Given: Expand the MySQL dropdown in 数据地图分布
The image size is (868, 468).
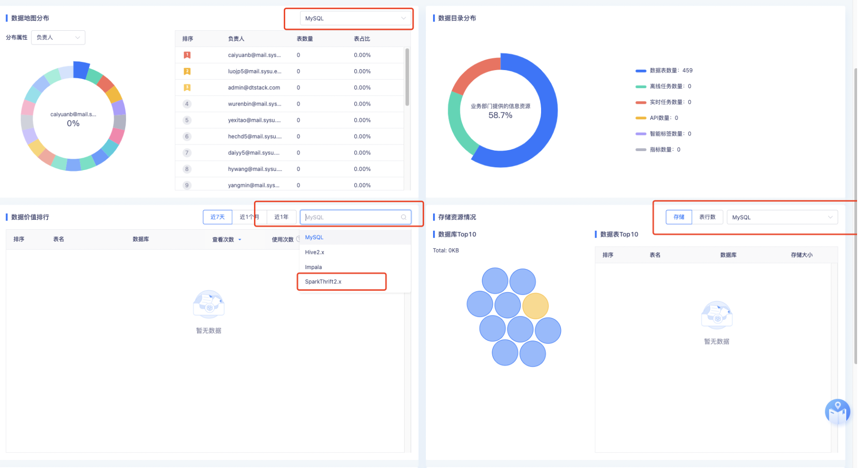Looking at the screenshot, I should 355,18.
